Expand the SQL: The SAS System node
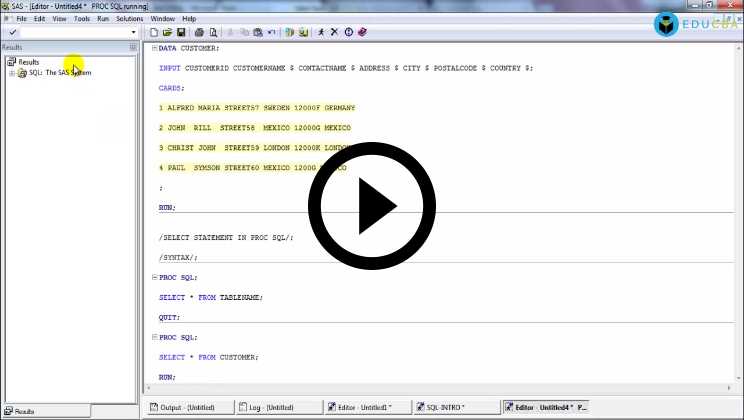The height and width of the screenshot is (420, 744). pos(12,73)
